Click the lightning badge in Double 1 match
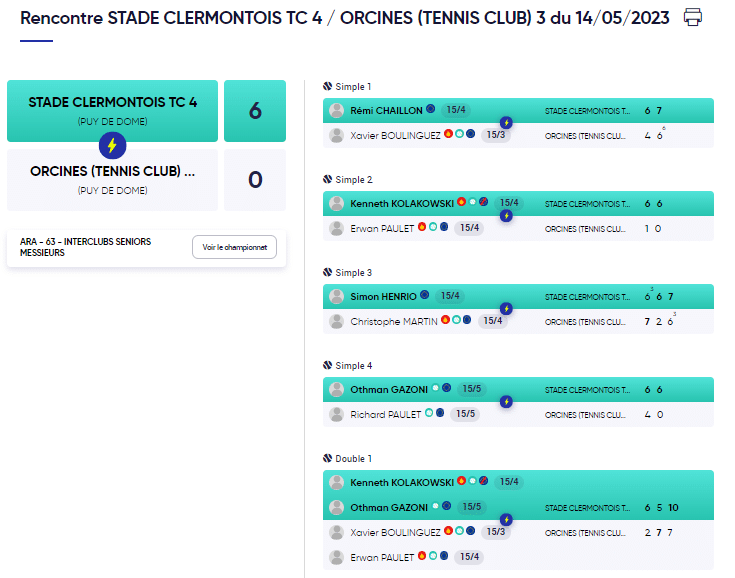The width and height of the screenshot is (735, 578). pos(506,519)
